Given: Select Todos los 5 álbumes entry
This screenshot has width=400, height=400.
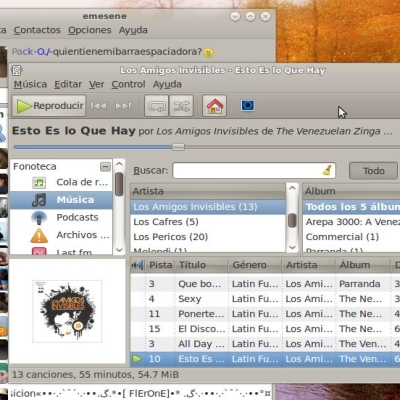Looking at the screenshot, I should 351,207.
